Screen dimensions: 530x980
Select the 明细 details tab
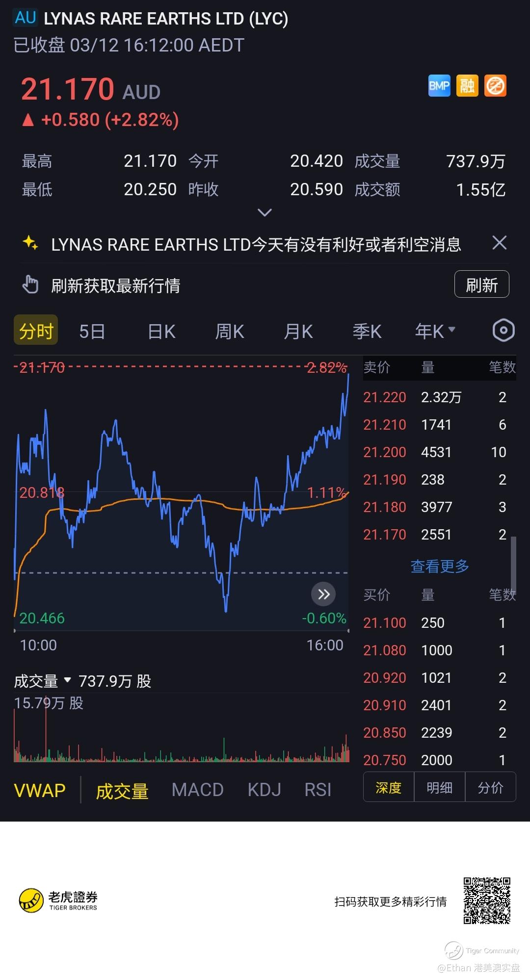pos(439,788)
